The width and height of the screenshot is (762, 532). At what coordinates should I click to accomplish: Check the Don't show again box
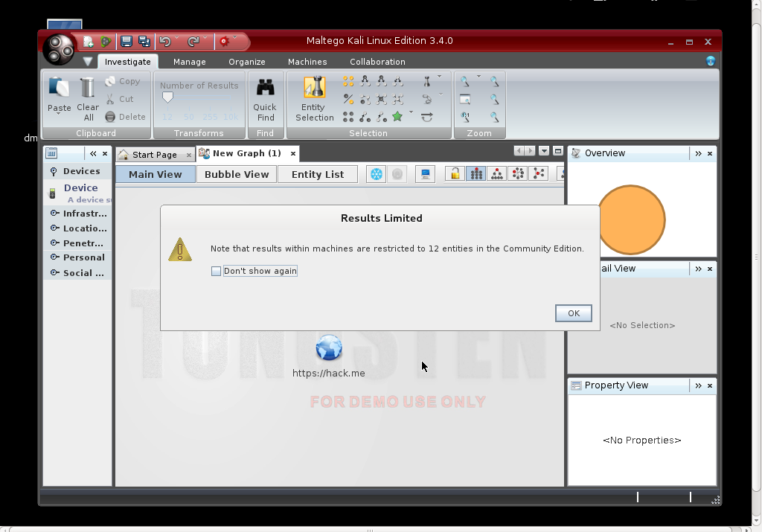click(x=217, y=271)
